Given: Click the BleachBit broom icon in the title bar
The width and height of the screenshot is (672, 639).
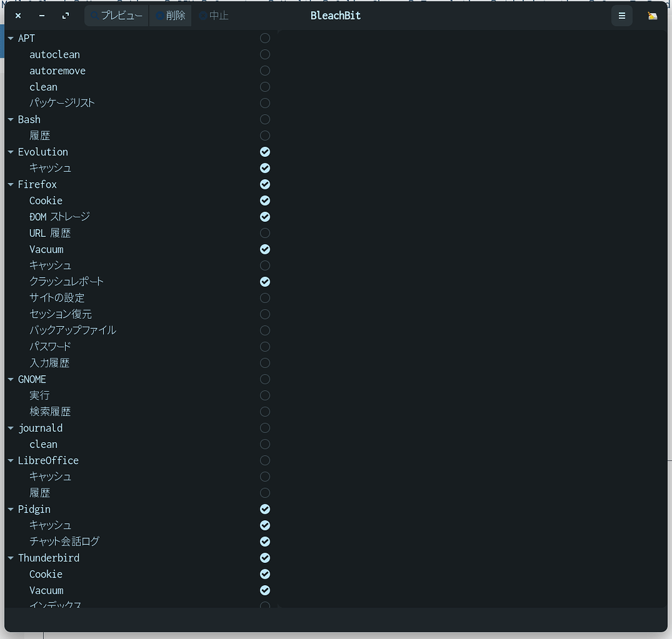Looking at the screenshot, I should click(652, 15).
